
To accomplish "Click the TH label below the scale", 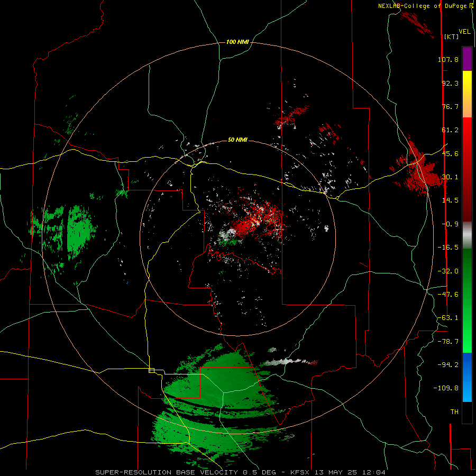I will point(454,412).
